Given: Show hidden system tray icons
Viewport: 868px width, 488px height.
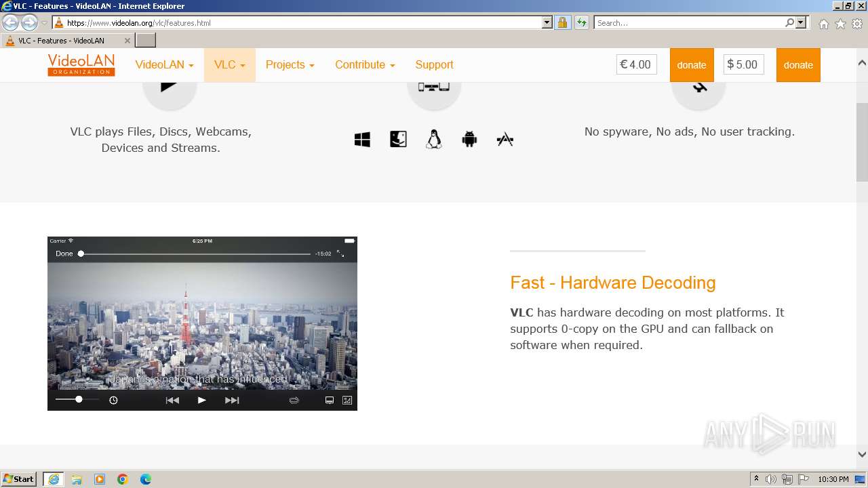Looking at the screenshot, I should (x=756, y=479).
